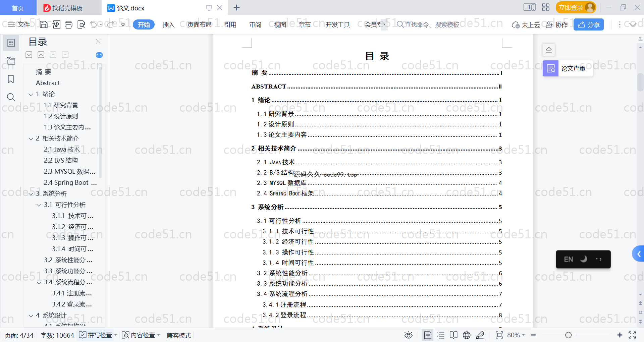Click the 未上云 cloud status button

(x=526, y=24)
